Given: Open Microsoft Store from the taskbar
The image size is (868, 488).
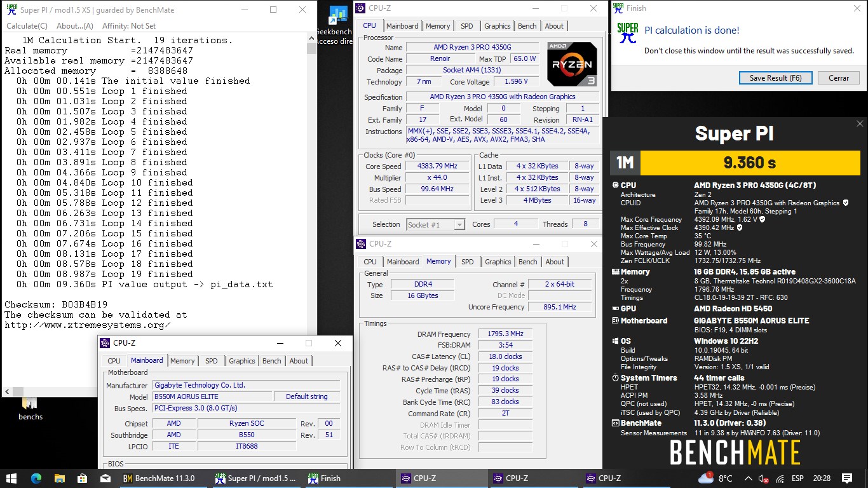Looking at the screenshot, I should pos(82,478).
